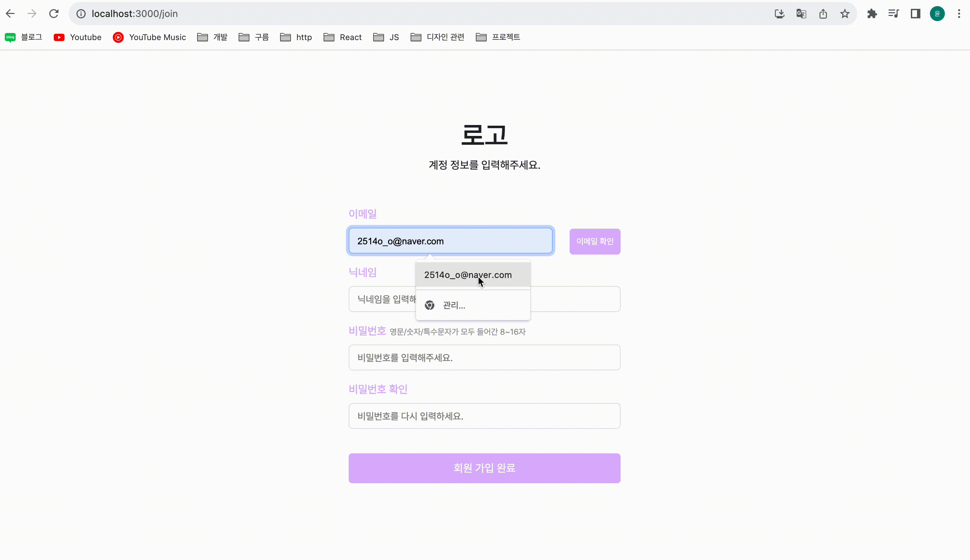This screenshot has height=560, width=970.
Task: Open the Extensions puzzle icon
Action: pos(872,14)
